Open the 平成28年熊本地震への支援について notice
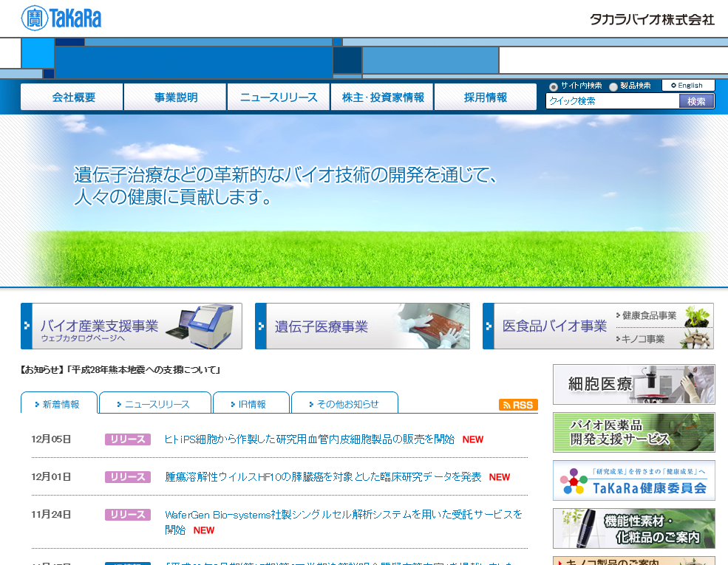The image size is (728, 565). click(x=120, y=370)
